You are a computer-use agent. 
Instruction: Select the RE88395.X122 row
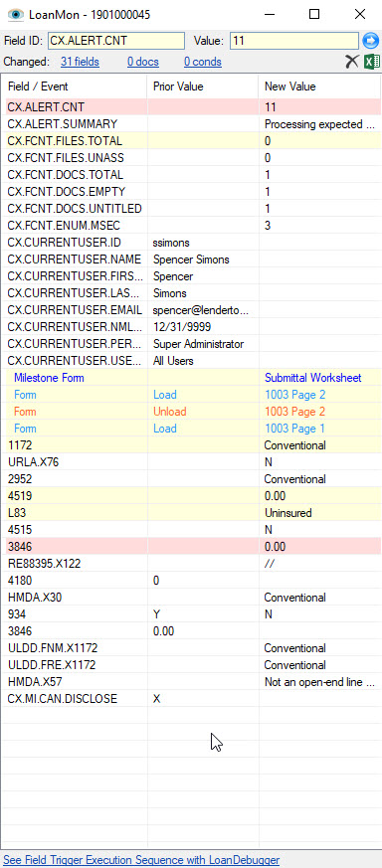(191, 564)
